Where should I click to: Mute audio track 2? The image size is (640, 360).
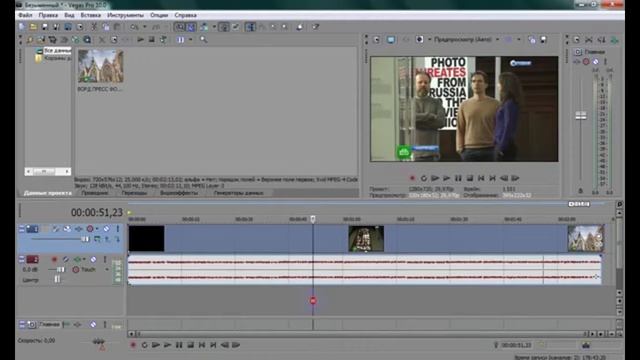coord(93,259)
